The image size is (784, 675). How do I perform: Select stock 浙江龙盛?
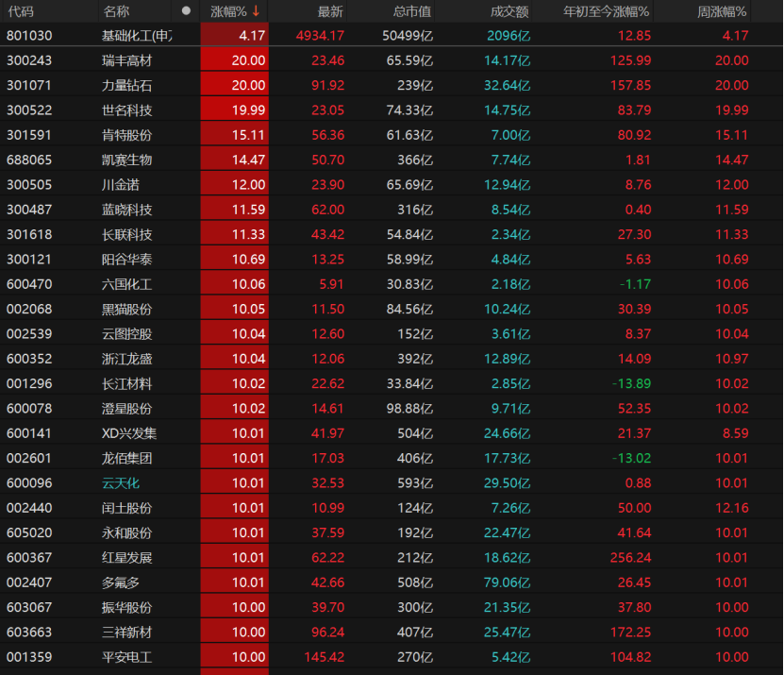[126, 359]
